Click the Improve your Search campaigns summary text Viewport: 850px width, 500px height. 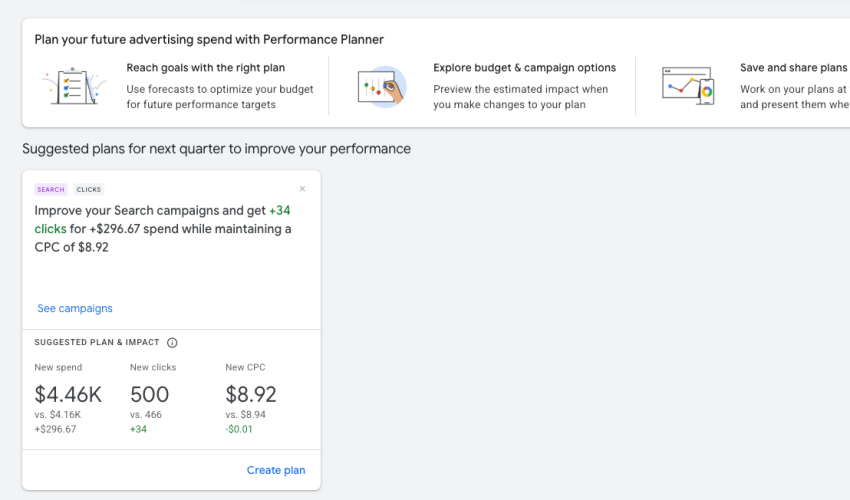(163, 229)
